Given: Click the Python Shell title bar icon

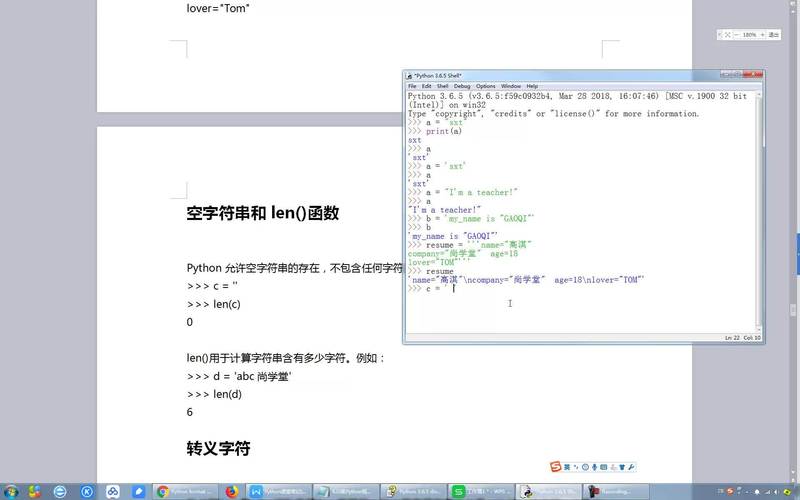Looking at the screenshot, I should click(409, 76).
